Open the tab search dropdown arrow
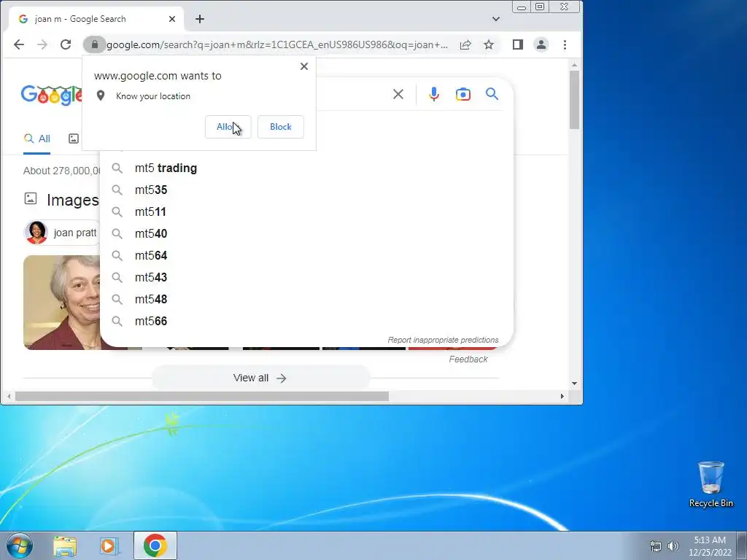This screenshot has height=560, width=747. pyautogui.click(x=496, y=19)
